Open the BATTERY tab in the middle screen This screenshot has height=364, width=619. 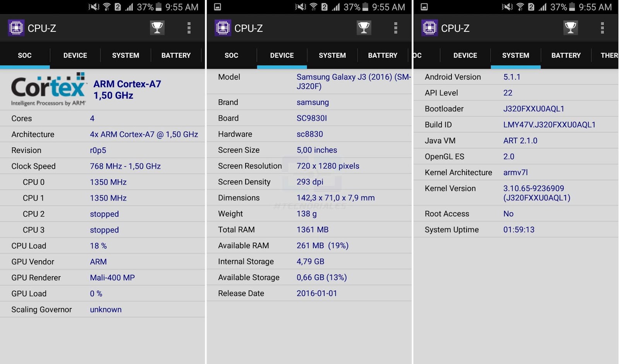383,55
